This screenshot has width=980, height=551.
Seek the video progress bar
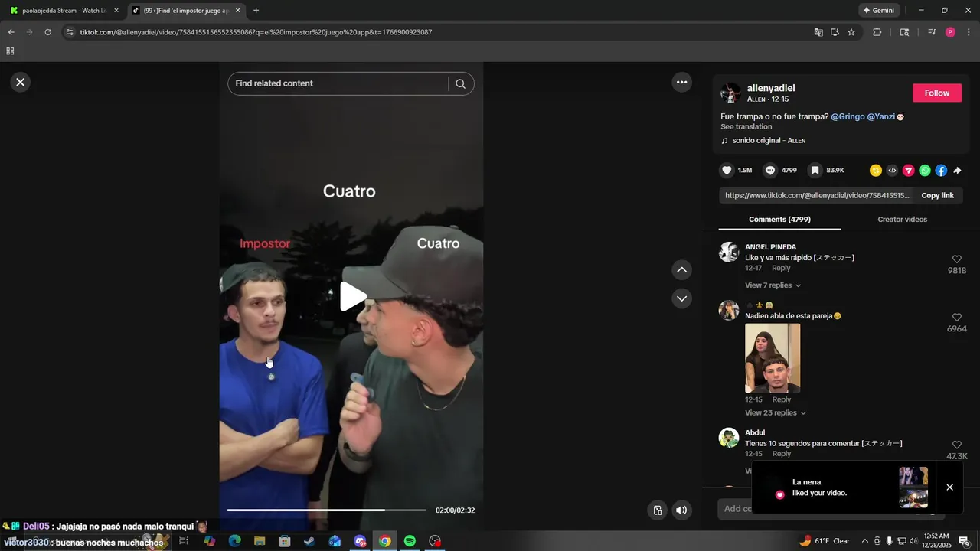326,510
